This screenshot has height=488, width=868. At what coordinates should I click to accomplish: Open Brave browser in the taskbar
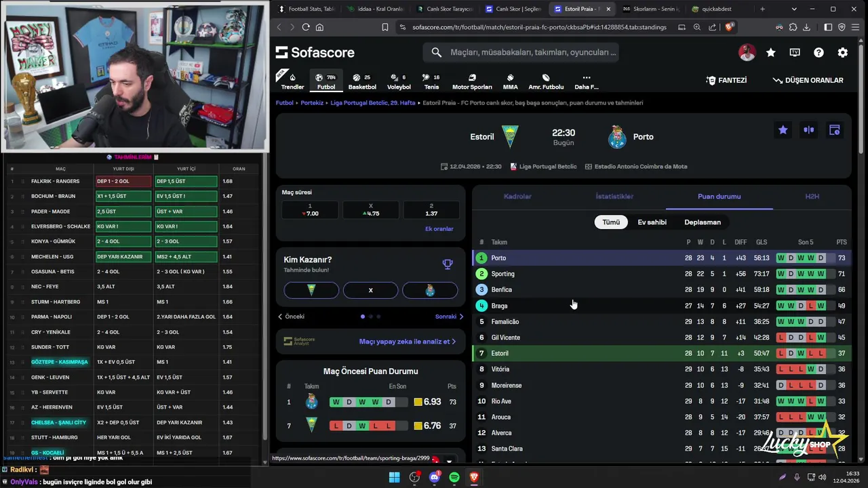coord(474,477)
